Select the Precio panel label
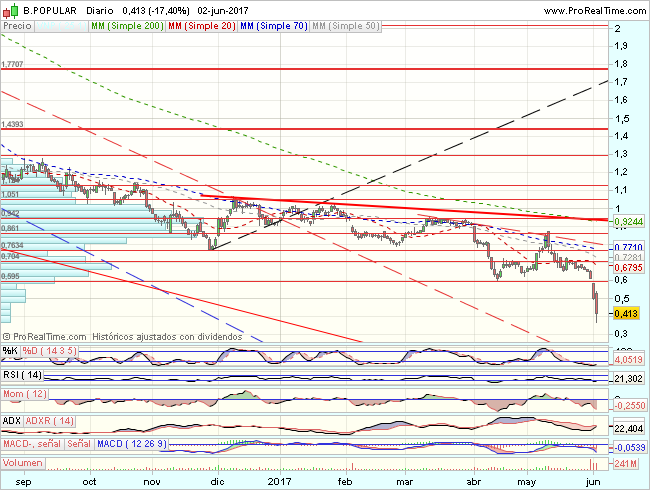This screenshot has height=490, width=650. [15, 22]
